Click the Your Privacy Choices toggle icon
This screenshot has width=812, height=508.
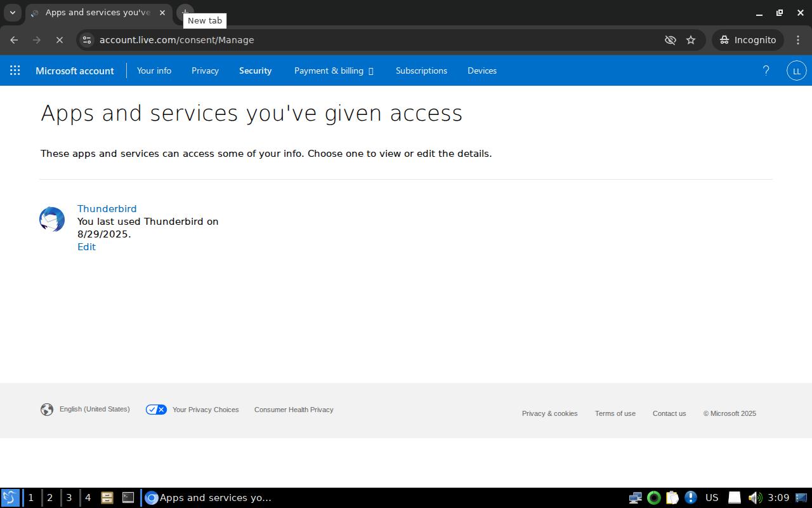tap(156, 410)
